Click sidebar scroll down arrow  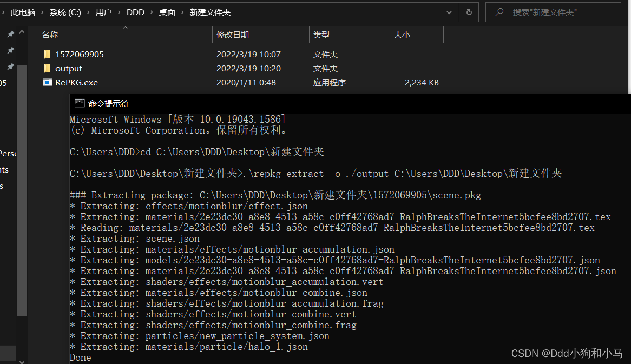[22, 361]
